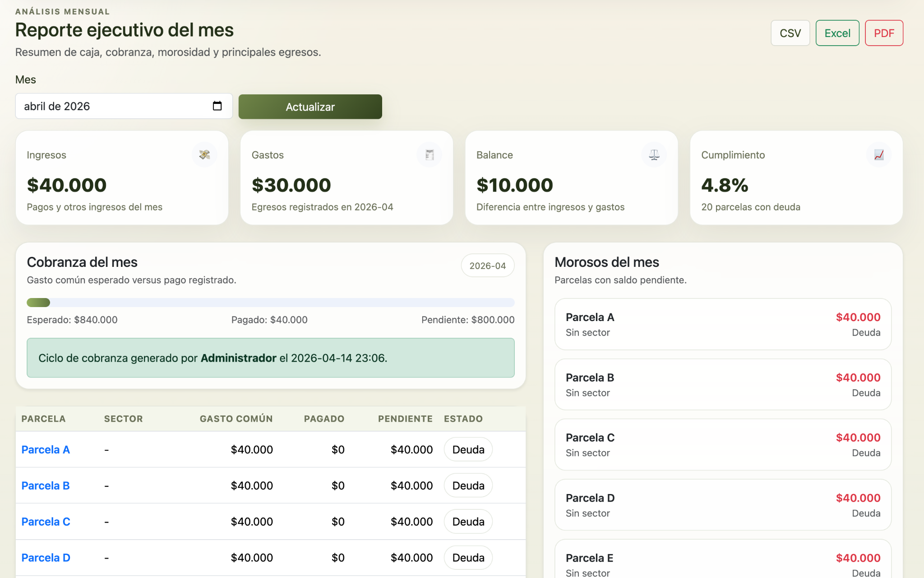Image resolution: width=924 pixels, height=578 pixels.
Task: Export report as Excel
Action: tap(837, 33)
